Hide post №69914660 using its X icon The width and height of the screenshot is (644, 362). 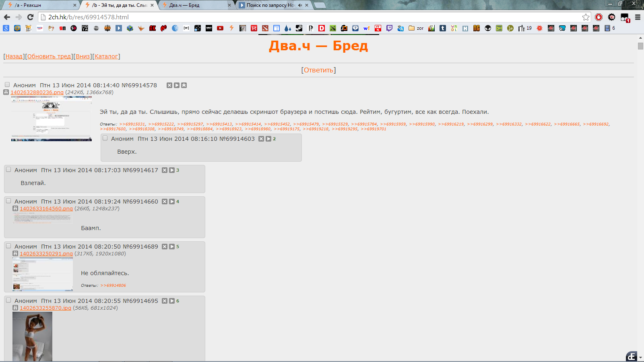pos(165,202)
